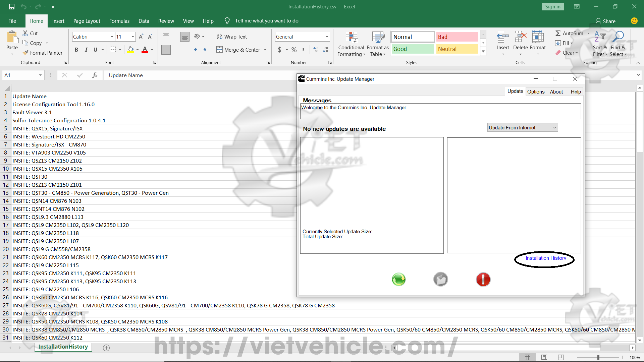The width and height of the screenshot is (644, 362).
Task: Click the gray install update icon
Action: tap(440, 279)
